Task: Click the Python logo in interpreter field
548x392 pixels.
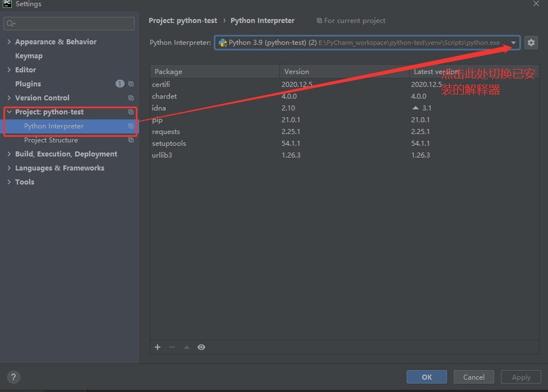Action: [x=223, y=43]
